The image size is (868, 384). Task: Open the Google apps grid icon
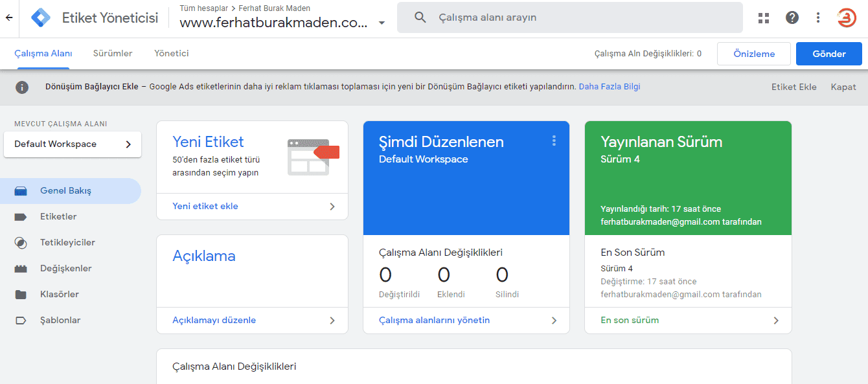(763, 17)
